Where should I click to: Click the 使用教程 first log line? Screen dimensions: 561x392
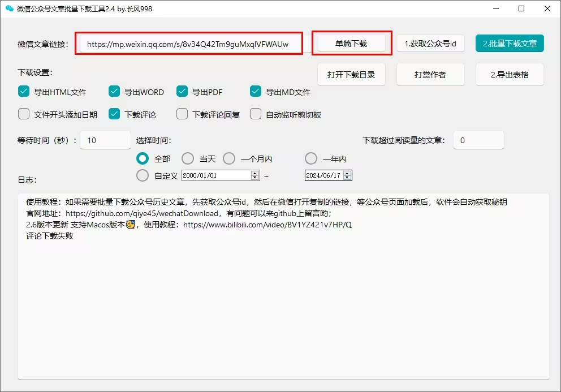click(x=266, y=202)
